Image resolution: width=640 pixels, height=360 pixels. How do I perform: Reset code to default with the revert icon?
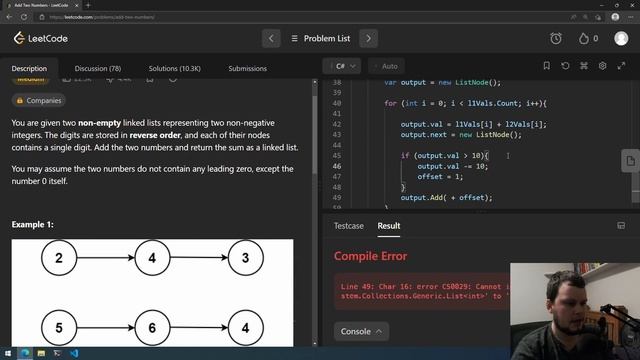click(565, 66)
